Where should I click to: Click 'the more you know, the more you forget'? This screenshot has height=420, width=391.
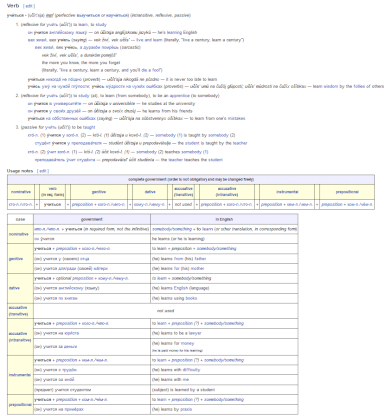[81, 63]
